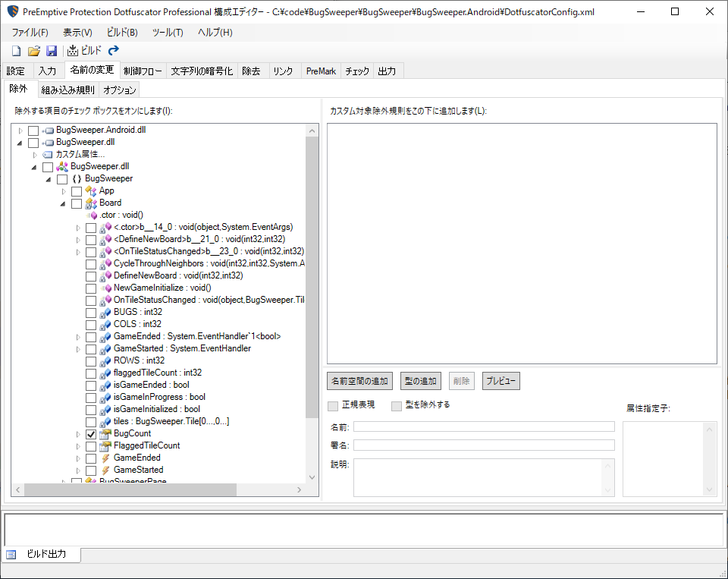
Task: Collapse the Board class node
Action: (63, 203)
